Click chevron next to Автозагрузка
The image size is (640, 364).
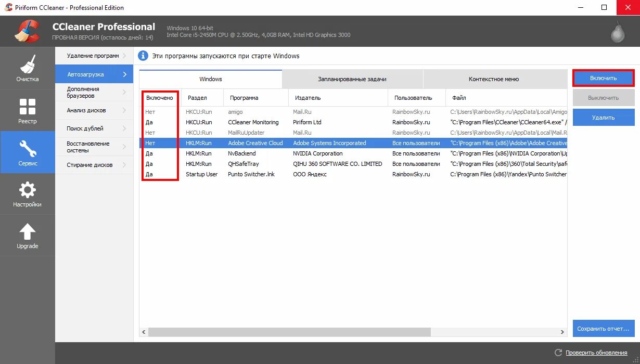[124, 74]
